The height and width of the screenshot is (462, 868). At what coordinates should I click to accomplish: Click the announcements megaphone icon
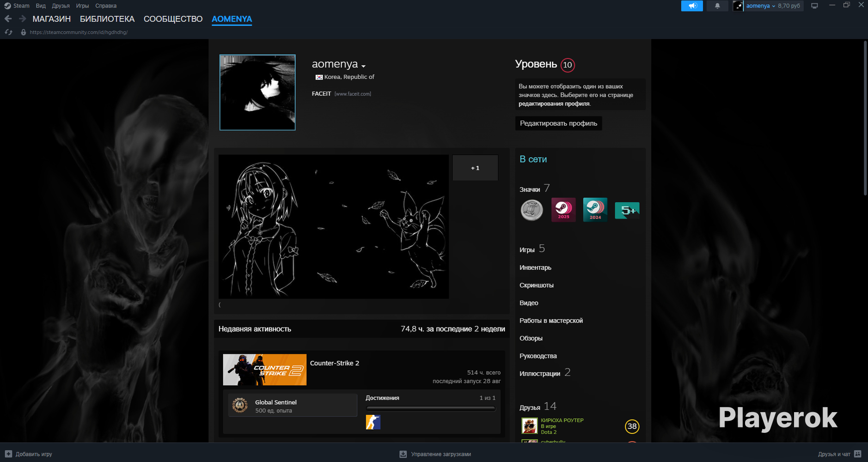pyautogui.click(x=692, y=6)
